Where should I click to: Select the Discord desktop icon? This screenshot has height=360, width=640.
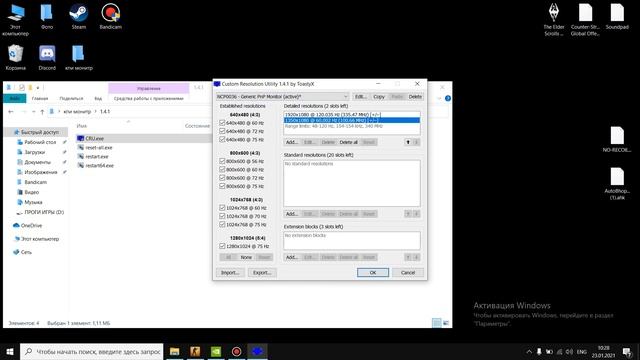pos(47,58)
